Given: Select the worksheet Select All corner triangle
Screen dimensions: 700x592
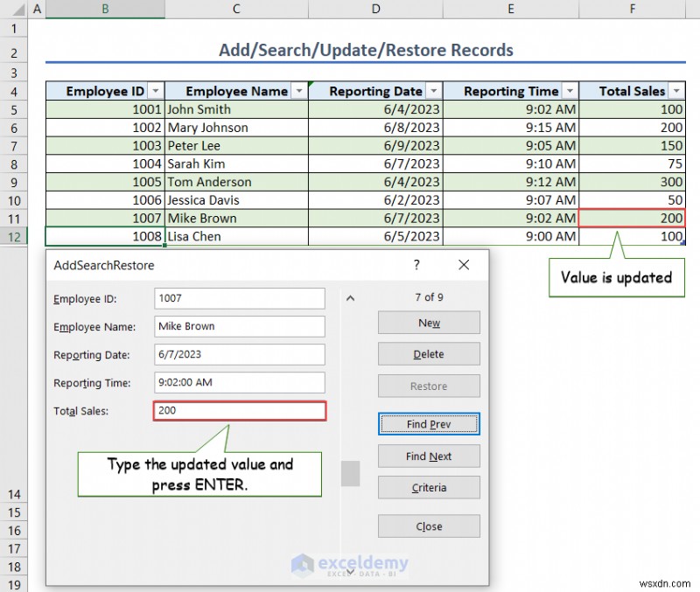Looking at the screenshot, I should pyautogui.click(x=17, y=9).
